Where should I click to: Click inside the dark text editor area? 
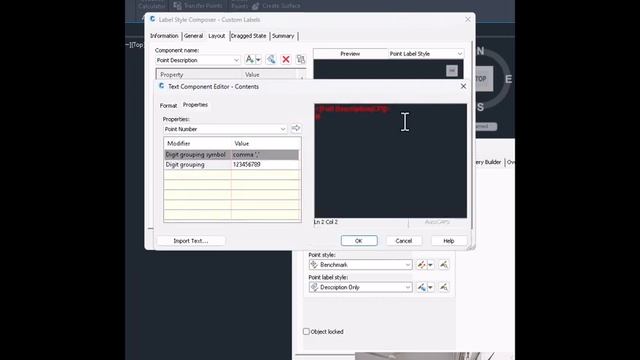[390, 161]
